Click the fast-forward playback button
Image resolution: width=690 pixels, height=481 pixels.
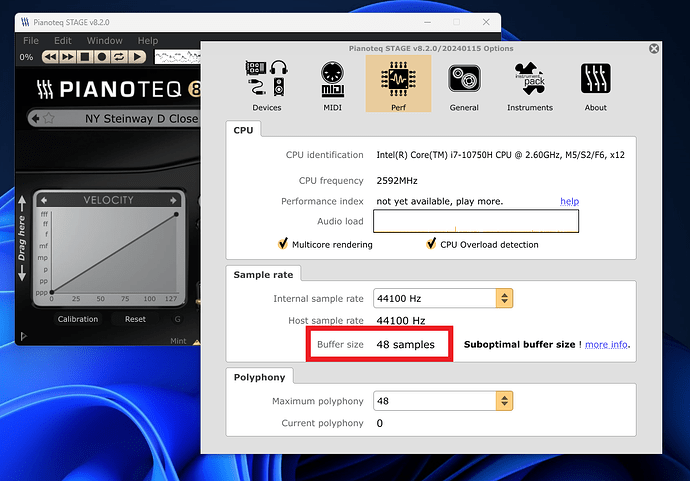pyautogui.click(x=68, y=57)
